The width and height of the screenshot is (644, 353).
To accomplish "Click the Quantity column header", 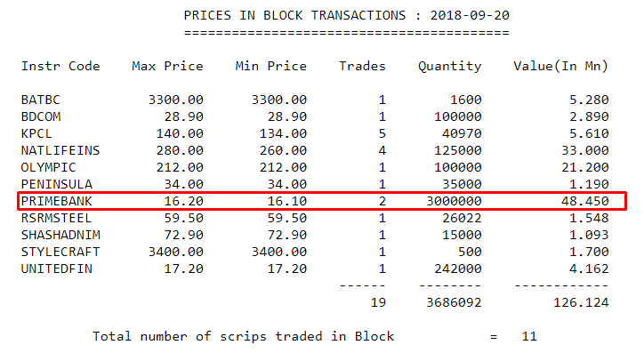I will click(450, 67).
